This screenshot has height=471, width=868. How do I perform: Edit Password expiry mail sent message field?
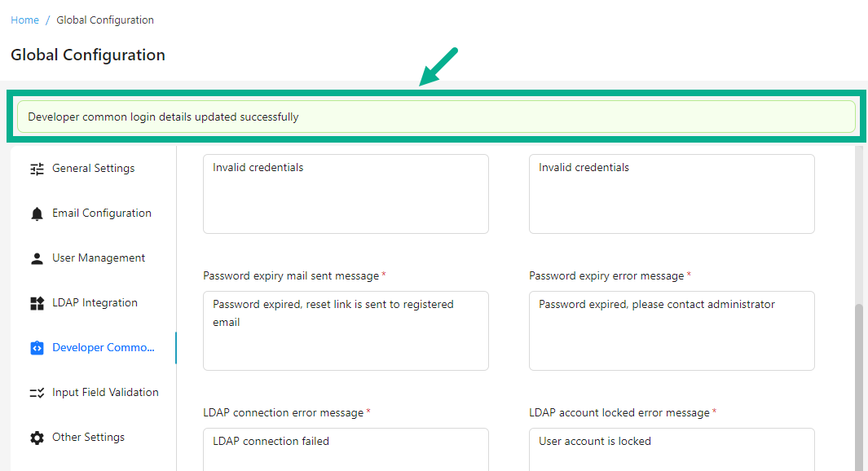click(x=346, y=330)
